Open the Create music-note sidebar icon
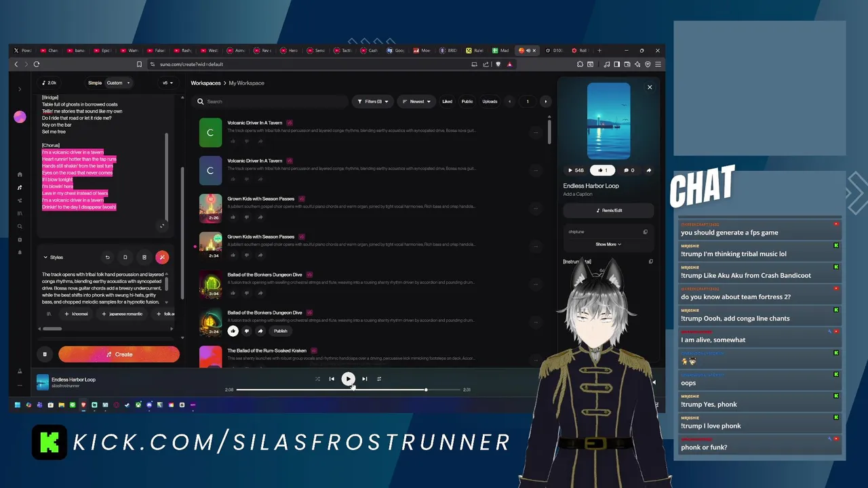Image resolution: width=868 pixels, height=488 pixels. [x=20, y=187]
